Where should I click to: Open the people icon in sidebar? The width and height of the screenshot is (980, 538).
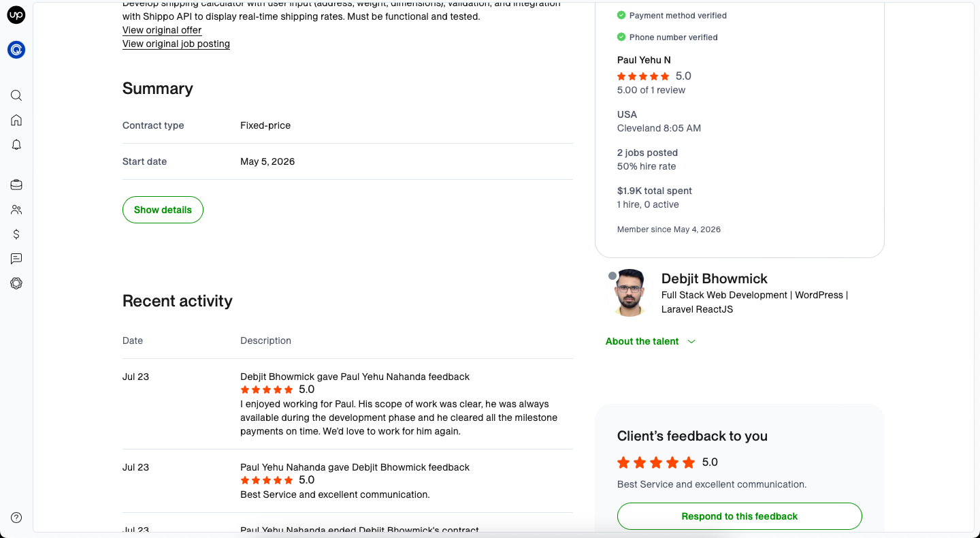point(16,210)
